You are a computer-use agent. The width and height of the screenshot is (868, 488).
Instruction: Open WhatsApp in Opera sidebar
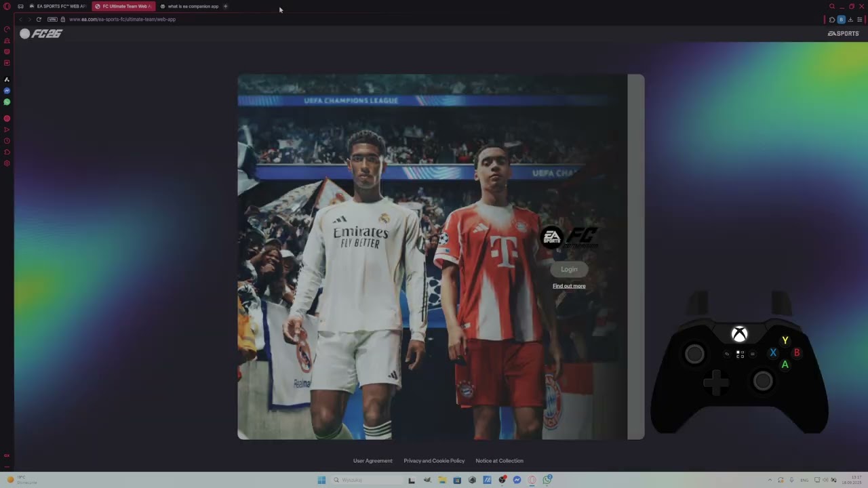7,102
